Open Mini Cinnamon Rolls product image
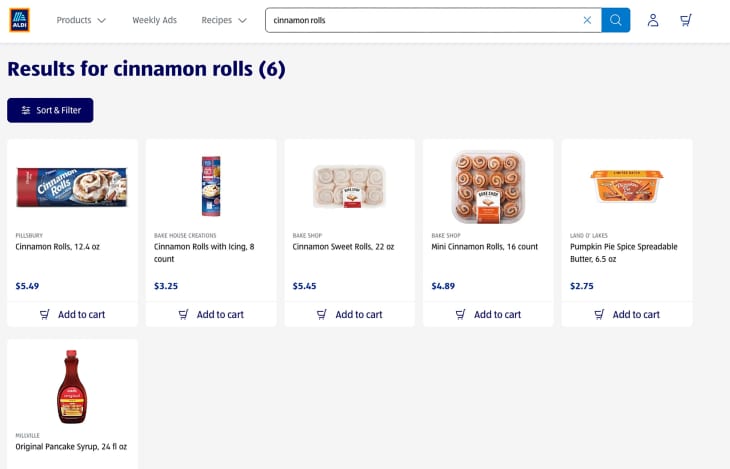730x469 pixels. coord(488,187)
